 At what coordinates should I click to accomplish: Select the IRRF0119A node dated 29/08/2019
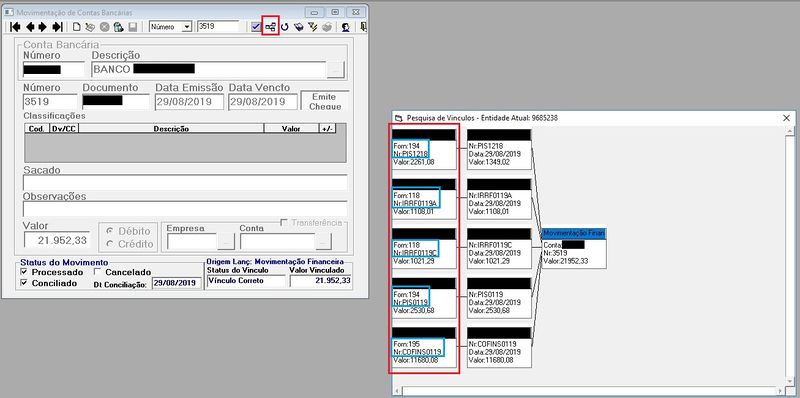click(x=499, y=199)
